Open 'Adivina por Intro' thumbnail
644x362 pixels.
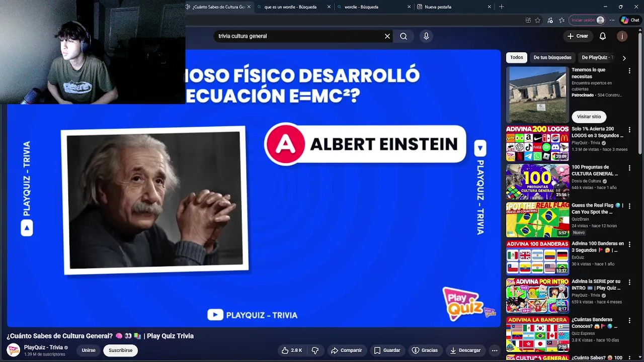(x=537, y=296)
